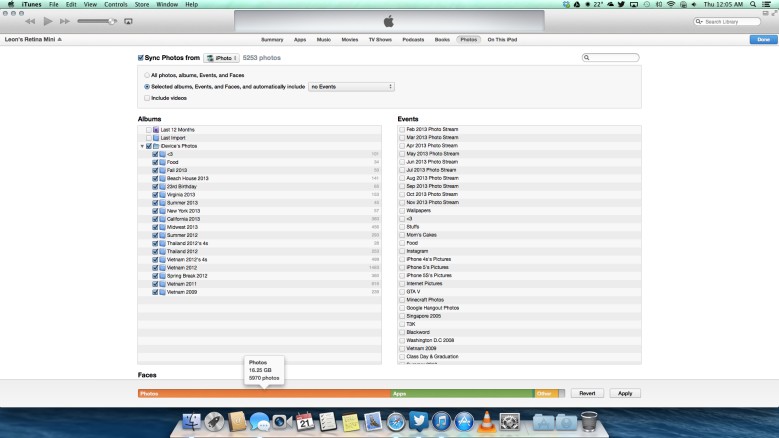Open System Preferences gear in Dock
779x438 pixels.
(510, 422)
